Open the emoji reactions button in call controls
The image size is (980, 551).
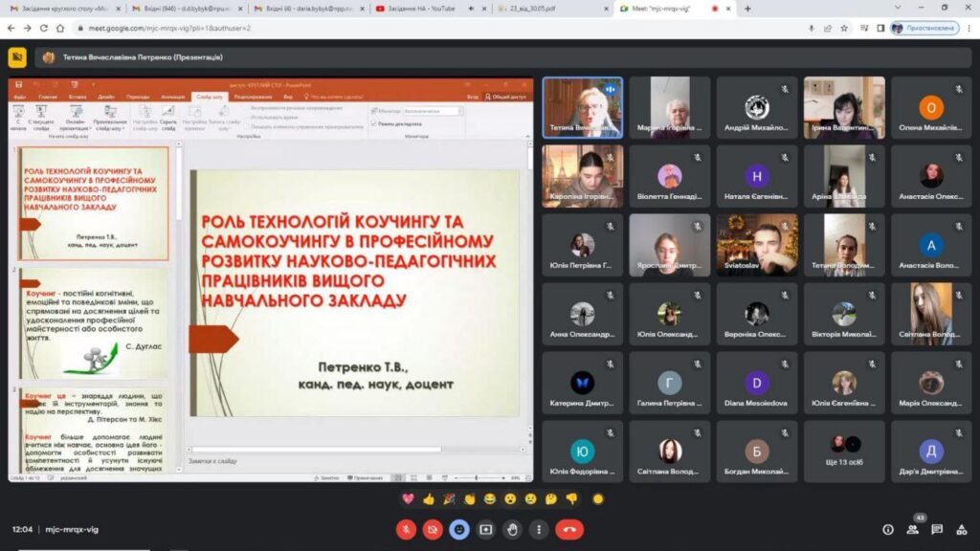point(460,529)
